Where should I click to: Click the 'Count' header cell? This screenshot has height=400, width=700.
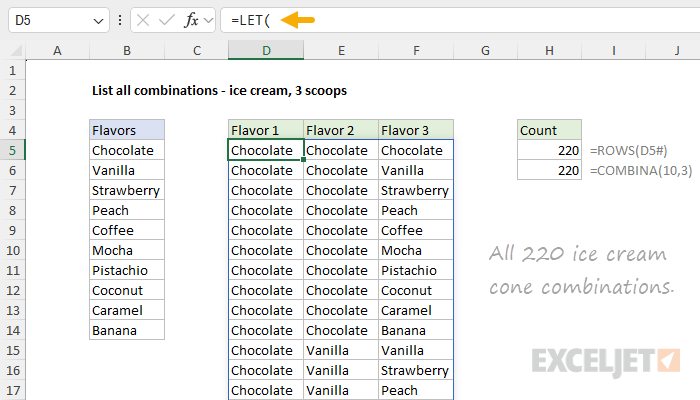(x=549, y=130)
